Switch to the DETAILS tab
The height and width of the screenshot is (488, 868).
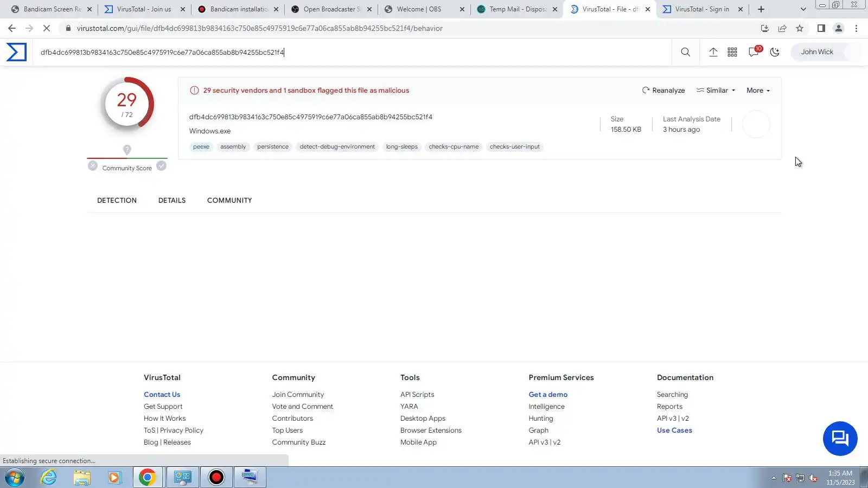tap(172, 201)
